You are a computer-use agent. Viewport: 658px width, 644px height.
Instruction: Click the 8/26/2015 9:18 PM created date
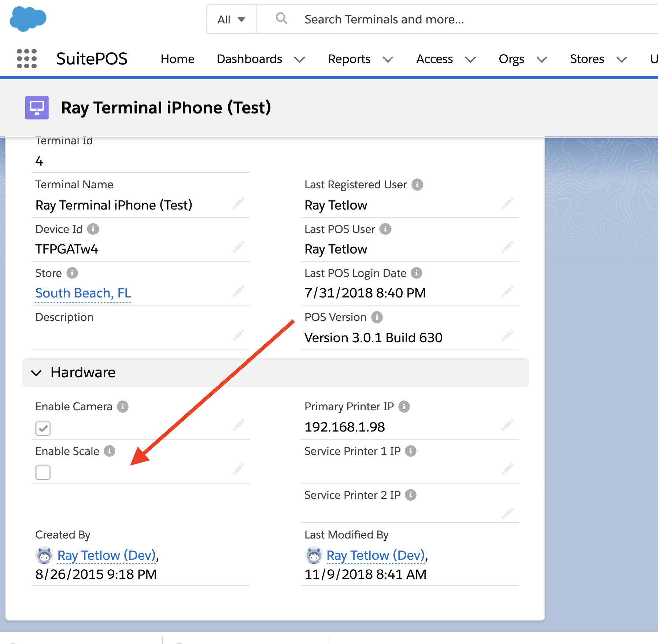tap(96, 574)
